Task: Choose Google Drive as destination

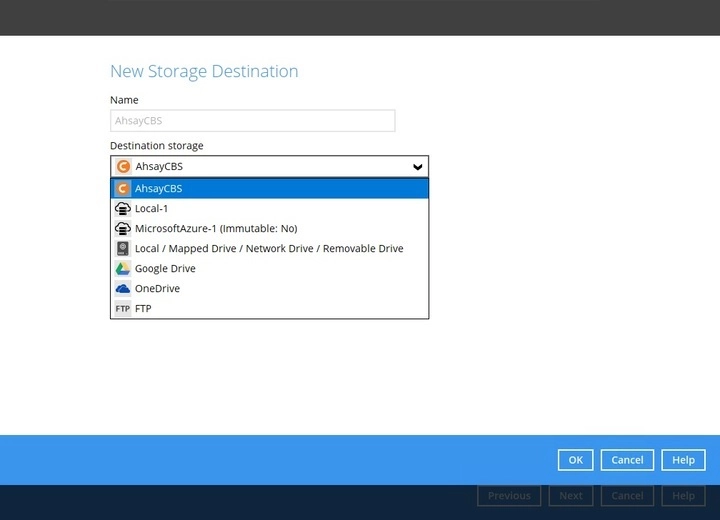Action: click(x=270, y=269)
